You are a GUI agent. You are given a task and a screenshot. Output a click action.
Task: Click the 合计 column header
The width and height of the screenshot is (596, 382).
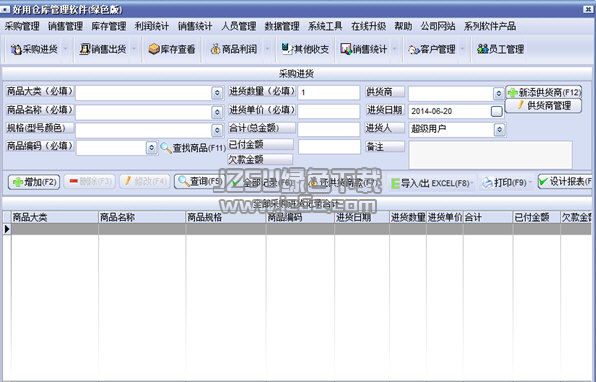click(488, 217)
